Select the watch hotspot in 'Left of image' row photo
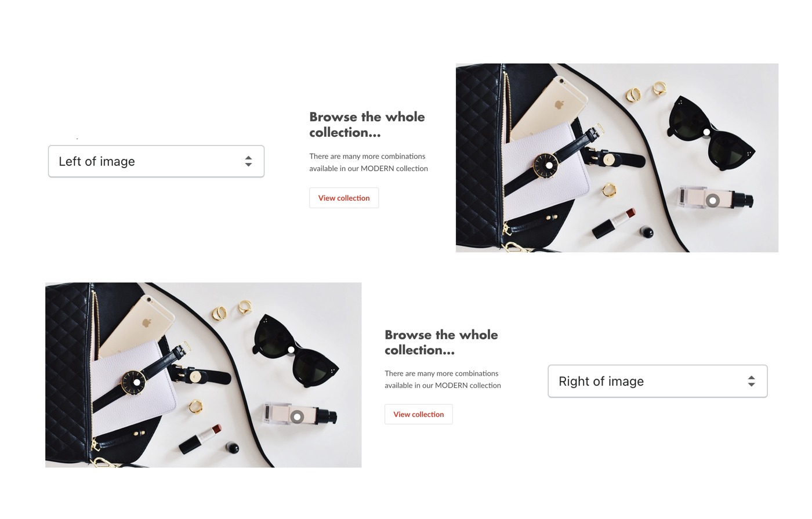 coord(549,165)
